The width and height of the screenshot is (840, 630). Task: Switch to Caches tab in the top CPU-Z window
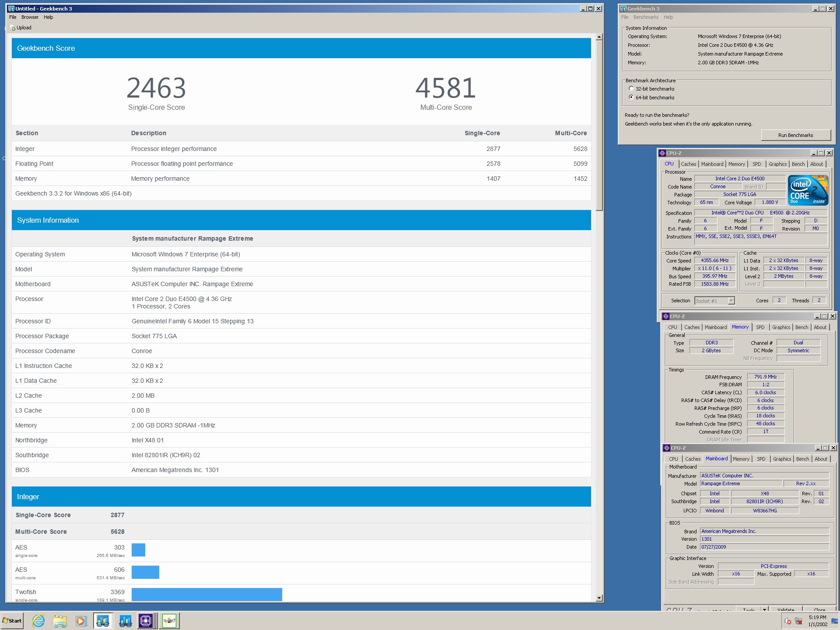click(688, 164)
